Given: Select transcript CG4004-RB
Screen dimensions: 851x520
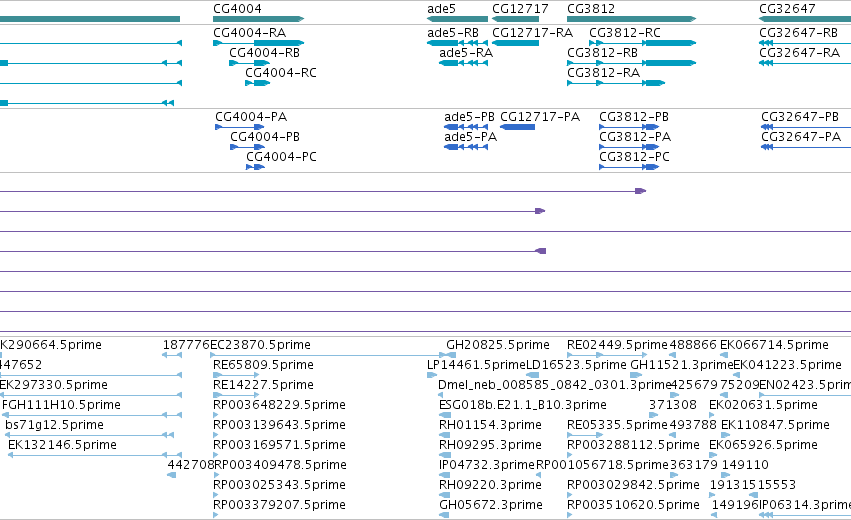Looking at the screenshot, I should tap(264, 53).
